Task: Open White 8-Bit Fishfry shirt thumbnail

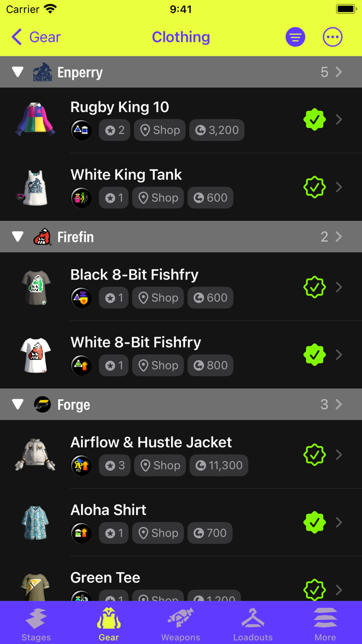Action: point(35,355)
